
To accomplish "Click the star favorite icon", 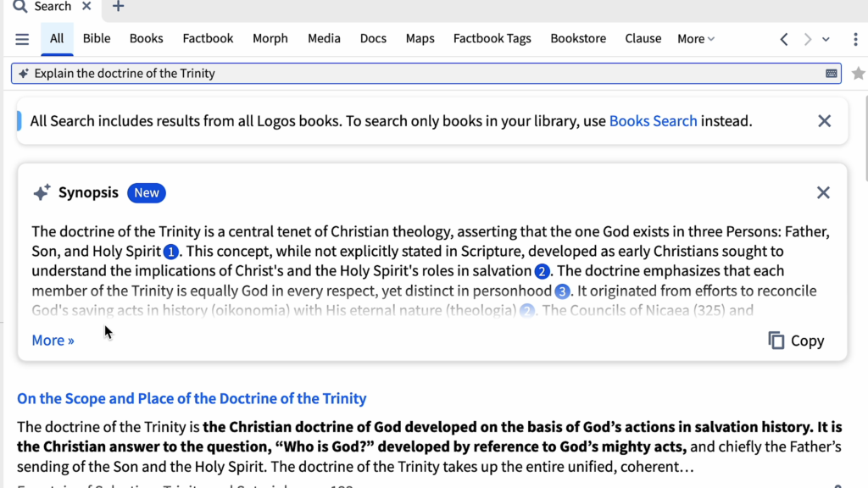I will [x=858, y=74].
